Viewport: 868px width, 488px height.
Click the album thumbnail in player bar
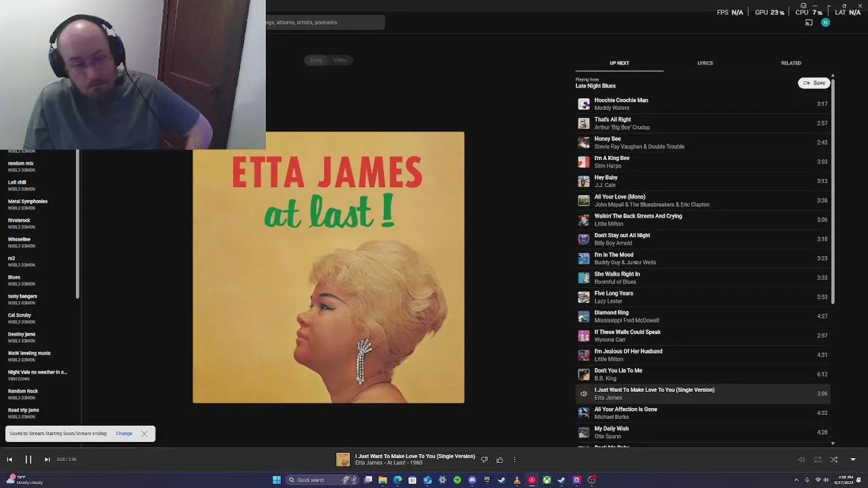[x=343, y=460]
